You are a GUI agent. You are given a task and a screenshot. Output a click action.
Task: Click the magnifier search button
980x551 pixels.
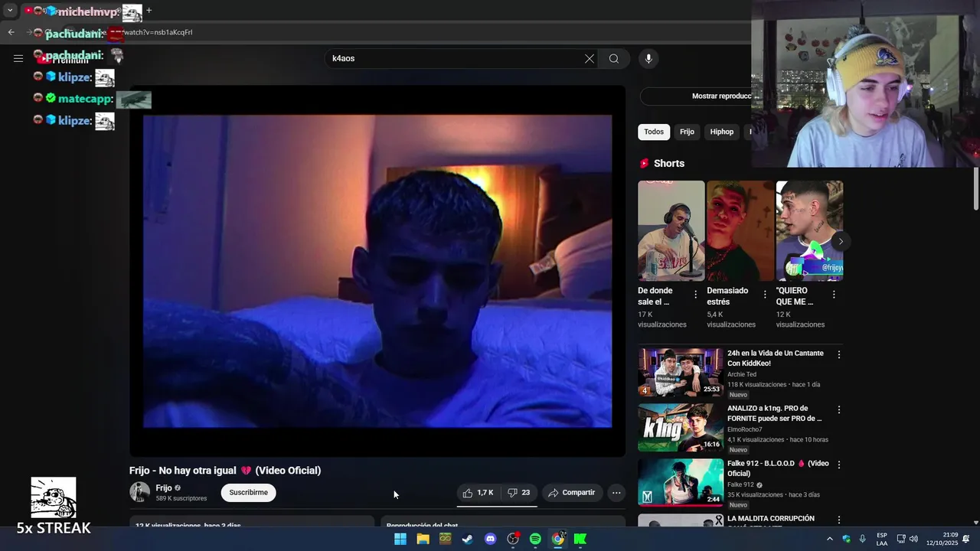coord(614,59)
